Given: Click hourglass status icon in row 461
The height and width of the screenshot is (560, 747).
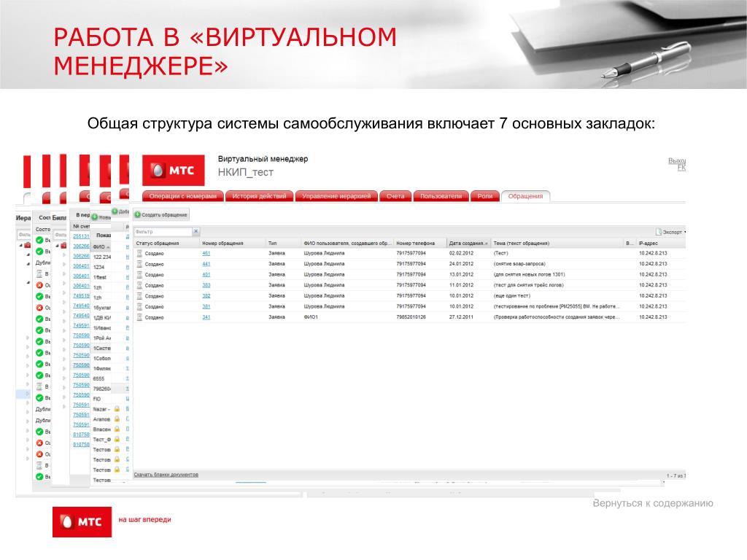Looking at the screenshot, I should tap(139, 253).
